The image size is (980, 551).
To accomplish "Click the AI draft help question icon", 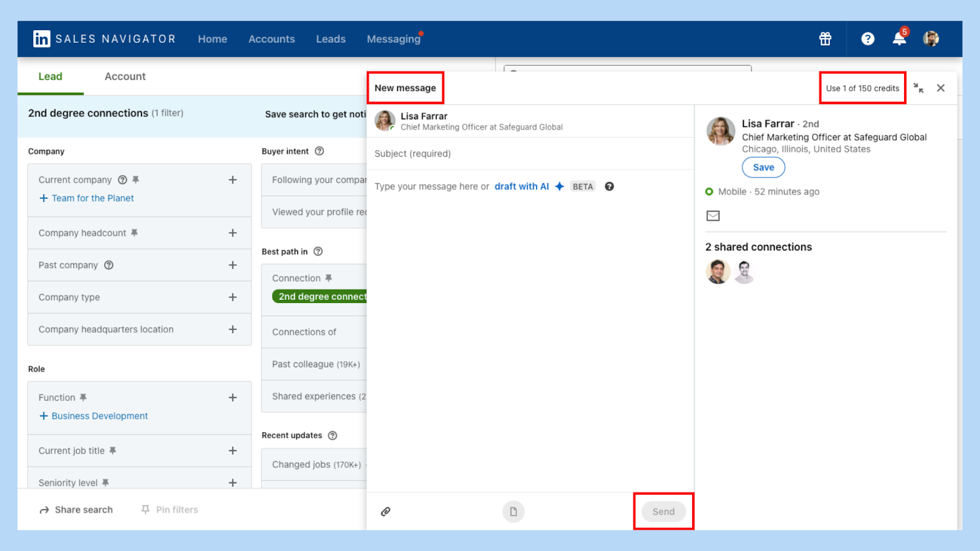I will coord(609,186).
